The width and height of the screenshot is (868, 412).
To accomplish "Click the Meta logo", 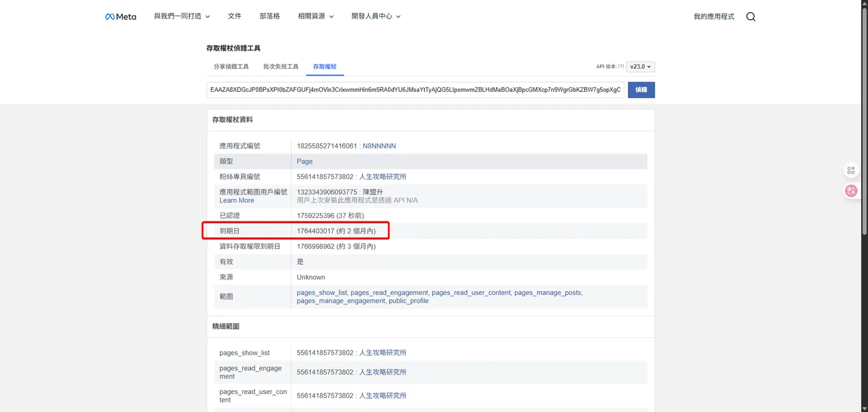I will (x=121, y=17).
